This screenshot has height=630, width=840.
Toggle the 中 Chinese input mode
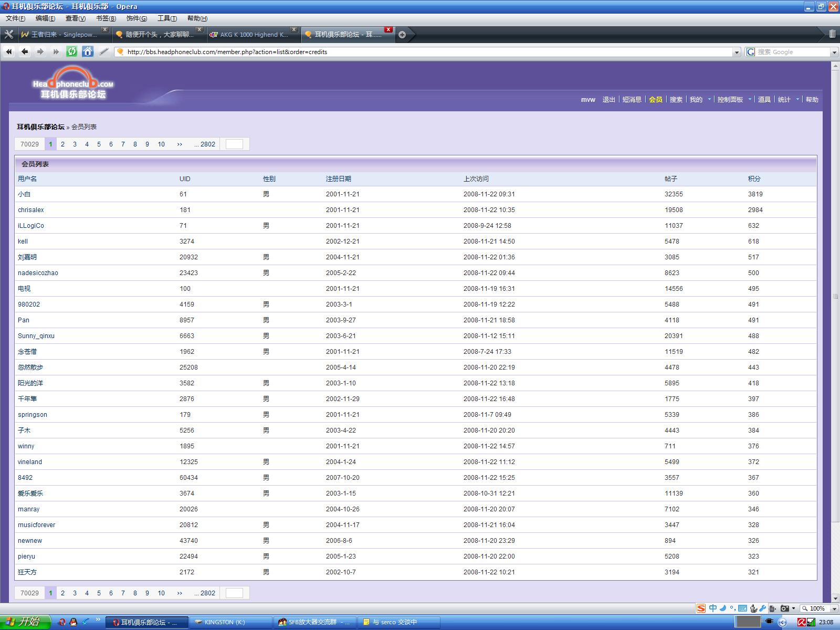[712, 608]
